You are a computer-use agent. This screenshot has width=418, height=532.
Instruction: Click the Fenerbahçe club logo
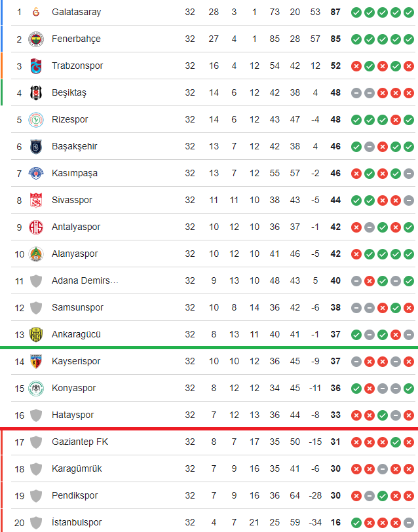36,39
